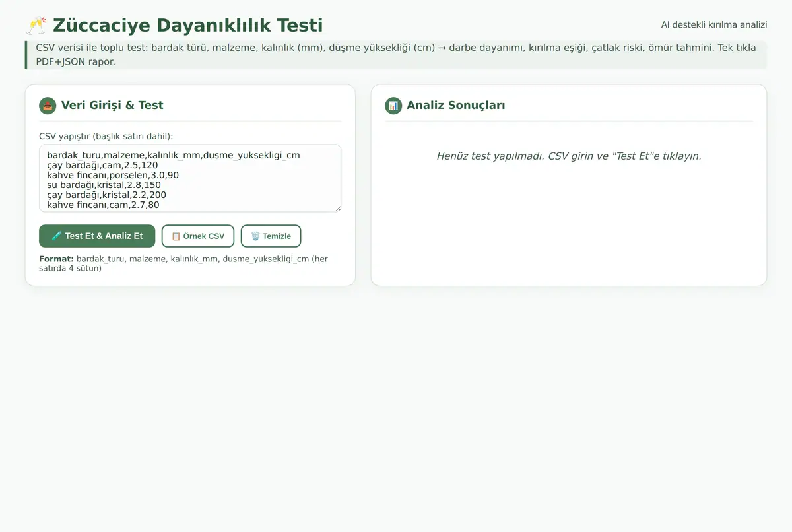Click the 'Henüz test yapılmadı' placeholder message

click(x=569, y=156)
